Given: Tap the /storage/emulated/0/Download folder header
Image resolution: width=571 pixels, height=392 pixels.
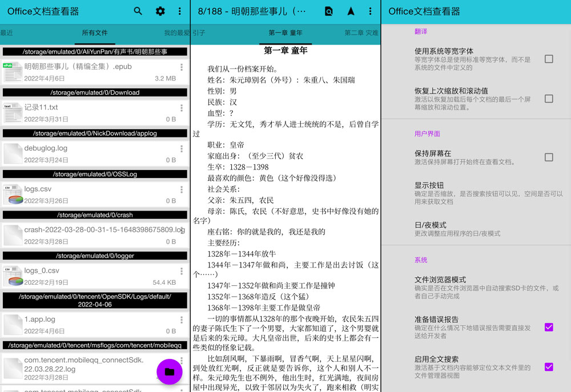Looking at the screenshot, I should point(95,92).
